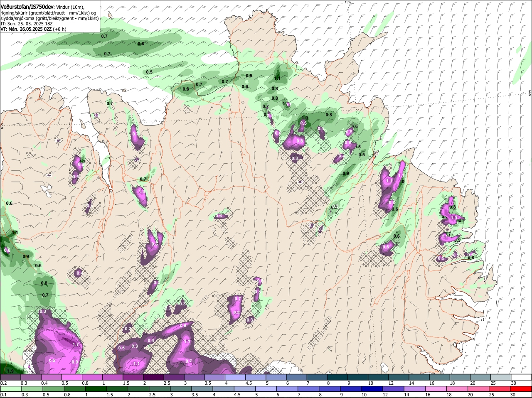Click the 'IT: Sun. 25. 05. 2025 18Z' line
This screenshot has width=532, height=398.
coord(27,24)
